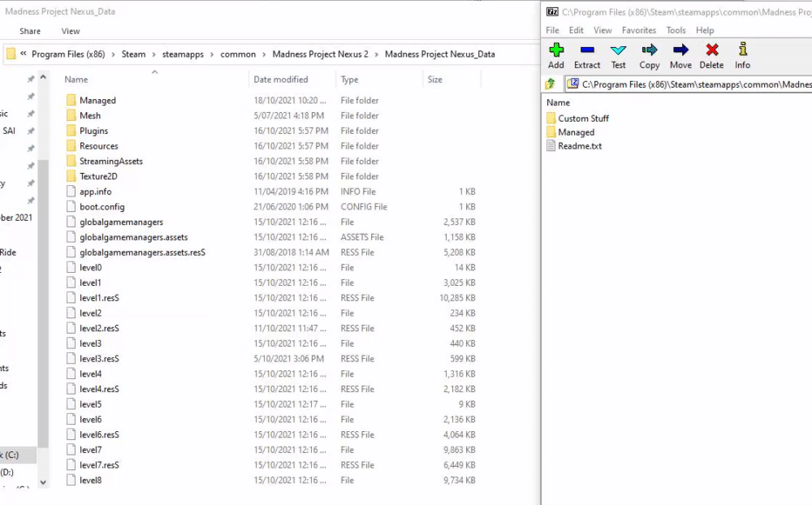Expand the chevron after common breadcrumb
Image resolution: width=812 pixels, height=505 pixels.
(264, 54)
